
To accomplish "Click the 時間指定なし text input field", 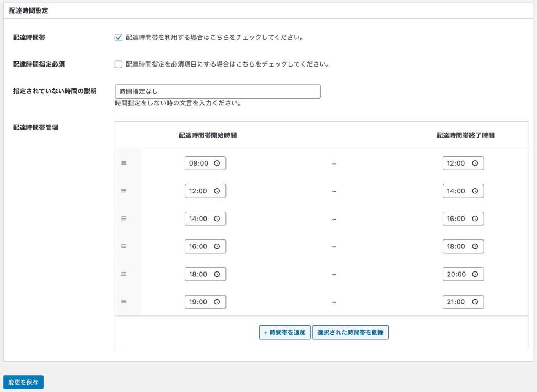I will [218, 92].
